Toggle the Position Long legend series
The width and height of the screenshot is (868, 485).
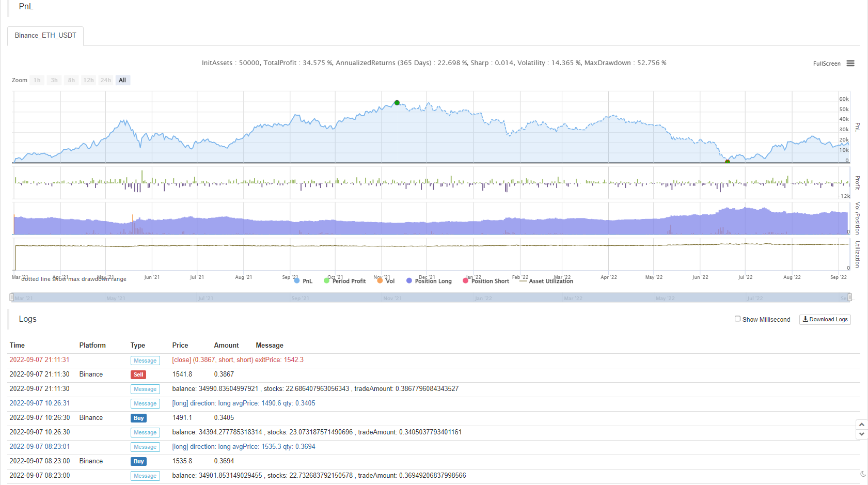[x=429, y=281]
